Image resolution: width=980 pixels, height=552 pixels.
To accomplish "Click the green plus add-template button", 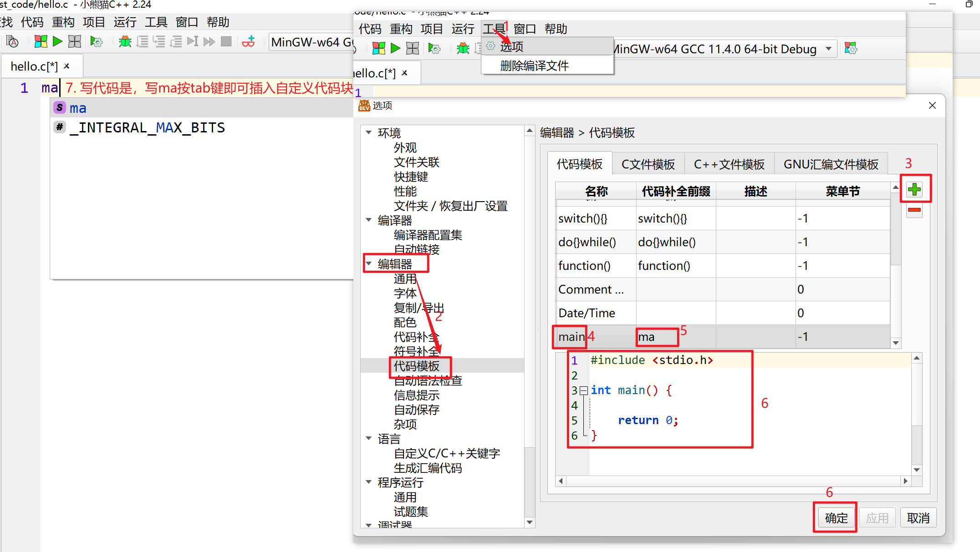I will [x=914, y=189].
